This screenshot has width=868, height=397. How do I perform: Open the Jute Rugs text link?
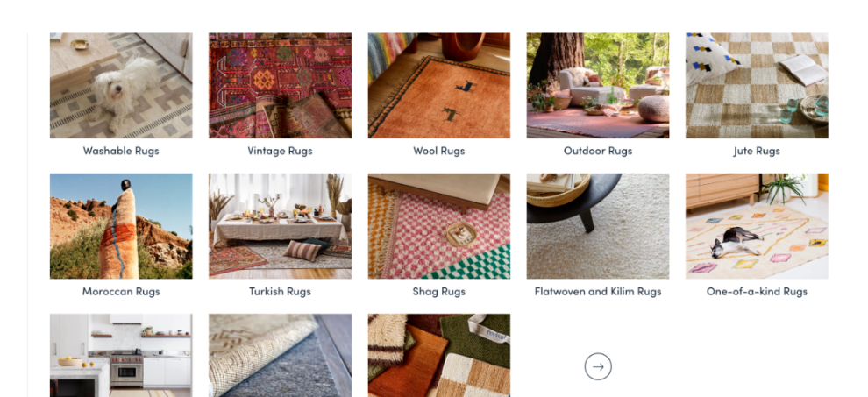click(757, 151)
